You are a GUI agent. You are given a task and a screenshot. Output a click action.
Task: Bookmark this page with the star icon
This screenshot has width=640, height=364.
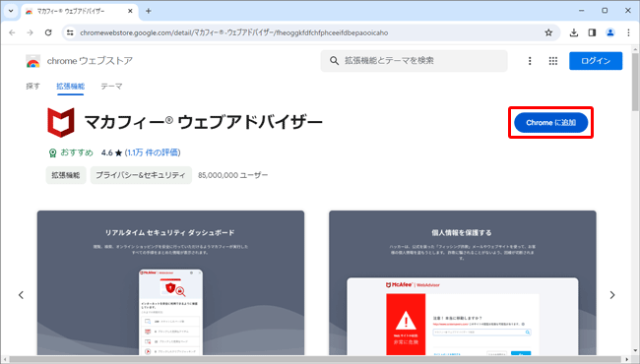click(548, 32)
